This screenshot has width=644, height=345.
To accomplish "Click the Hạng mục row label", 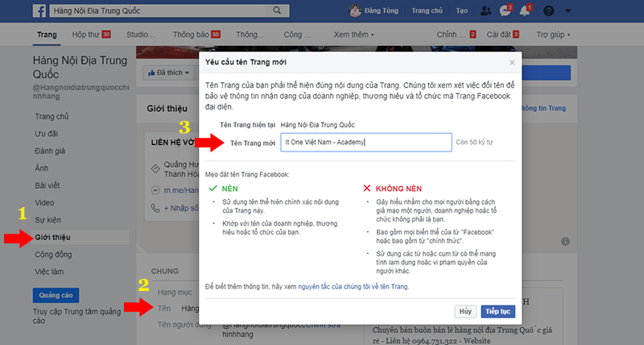I will tap(175, 293).
